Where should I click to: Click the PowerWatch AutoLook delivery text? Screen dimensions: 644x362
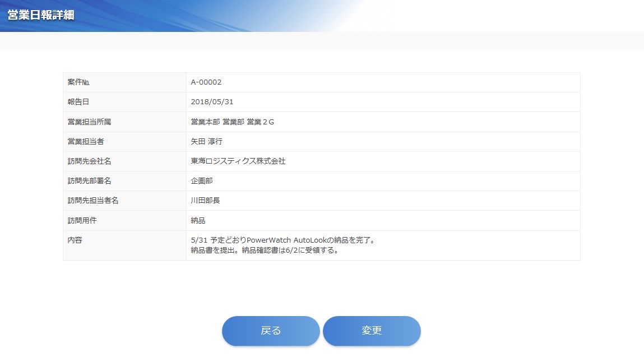click(x=282, y=240)
